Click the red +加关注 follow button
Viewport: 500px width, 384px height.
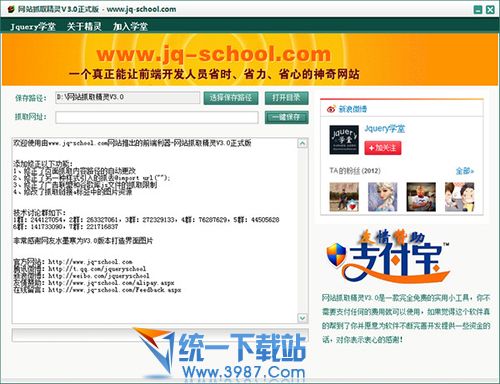[383, 148]
